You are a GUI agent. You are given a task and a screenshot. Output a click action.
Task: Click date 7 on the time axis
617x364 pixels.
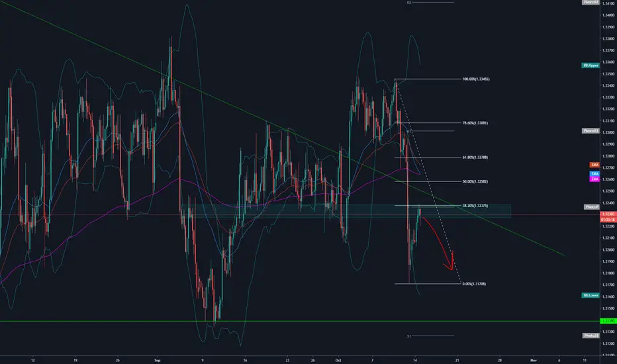[x=372, y=360]
